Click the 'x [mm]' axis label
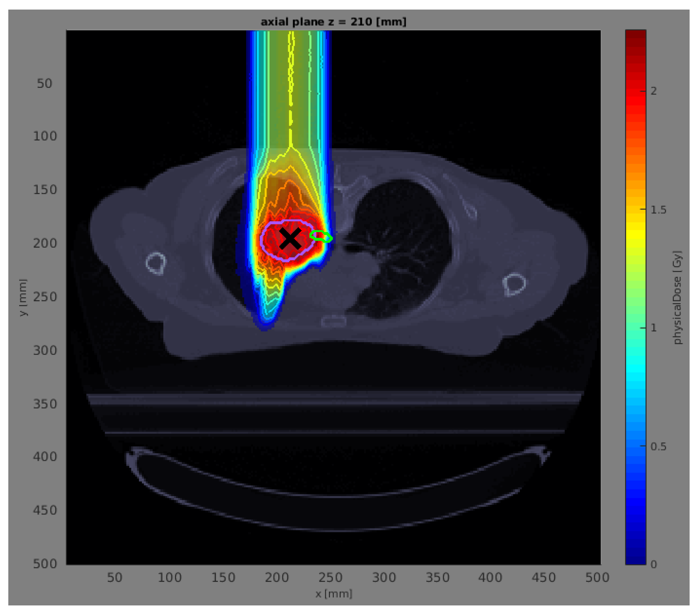This screenshot has height=615, width=700. pos(334,593)
